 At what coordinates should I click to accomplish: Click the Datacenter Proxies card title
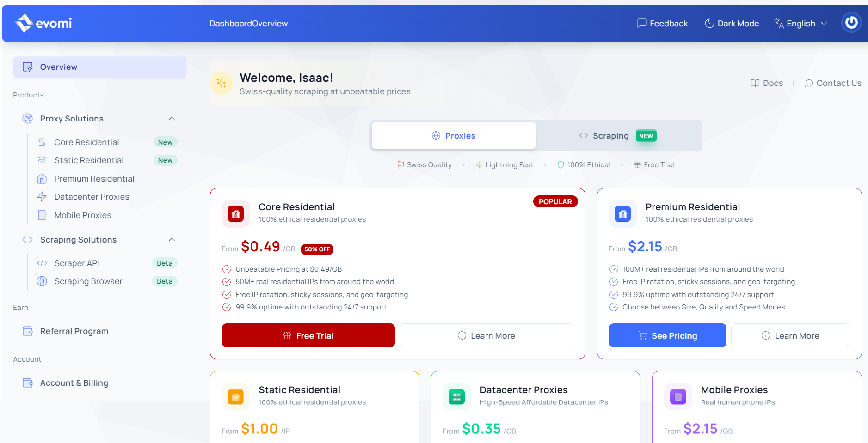pyautogui.click(x=523, y=390)
